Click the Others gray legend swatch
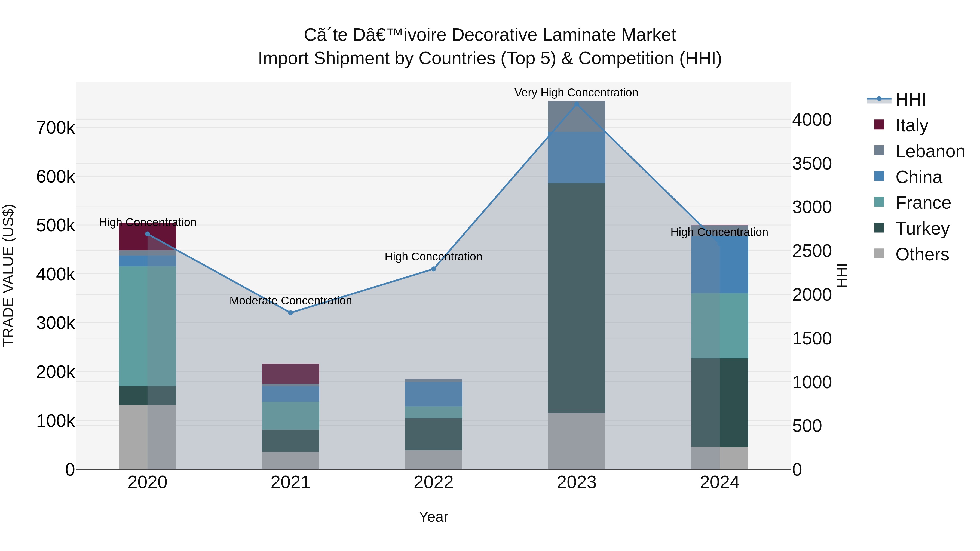The image size is (980, 551). coord(879,253)
